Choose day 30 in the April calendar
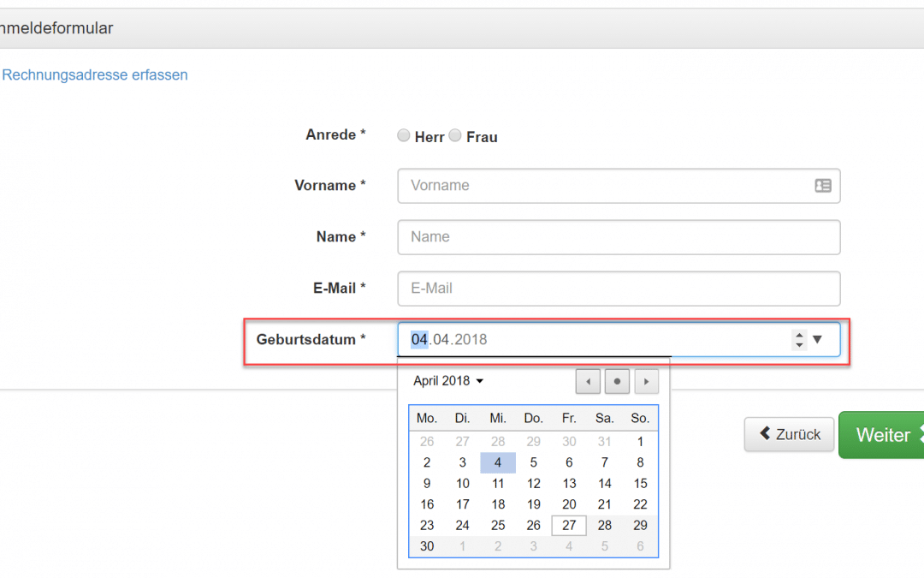The height and width of the screenshot is (578, 924). click(x=427, y=546)
